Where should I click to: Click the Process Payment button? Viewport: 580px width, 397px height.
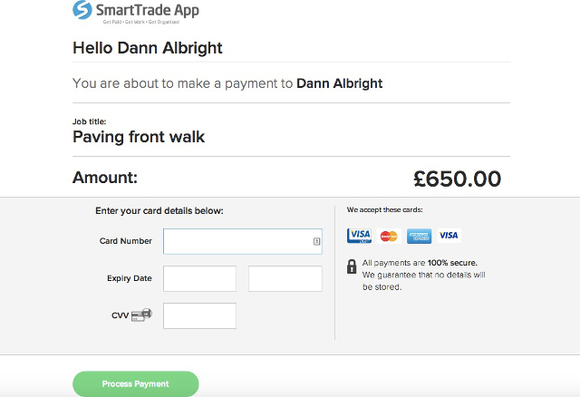136,384
